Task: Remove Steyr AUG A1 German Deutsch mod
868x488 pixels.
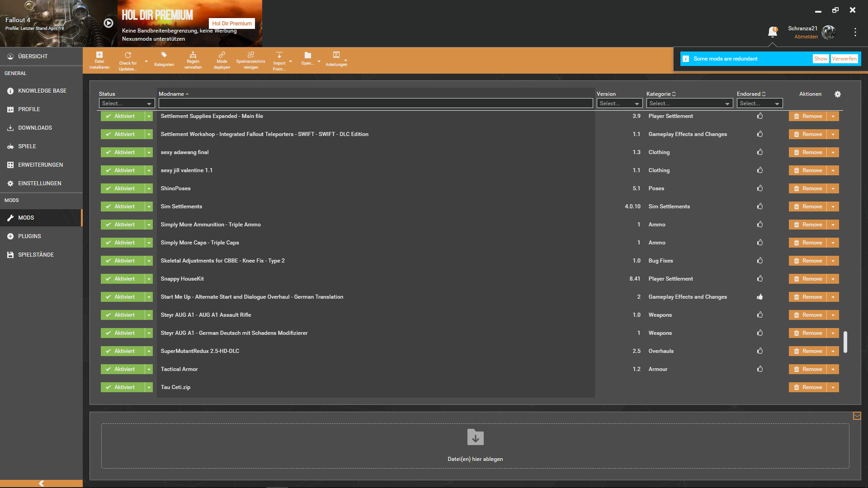Action: click(x=808, y=333)
